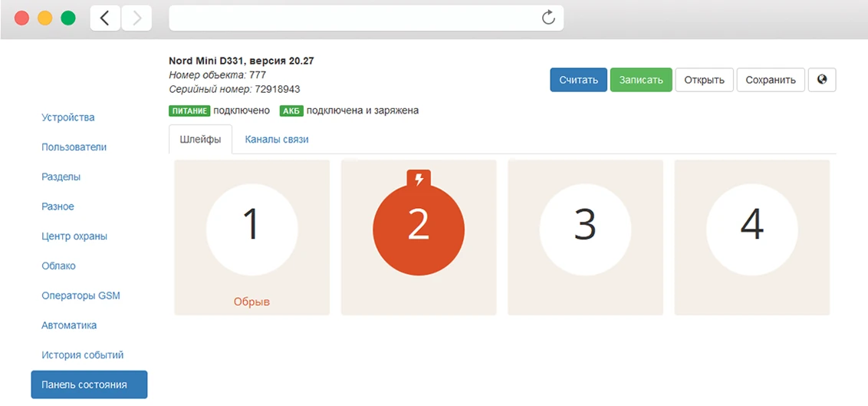
Task: Click the browser address bar field
Action: point(353,18)
